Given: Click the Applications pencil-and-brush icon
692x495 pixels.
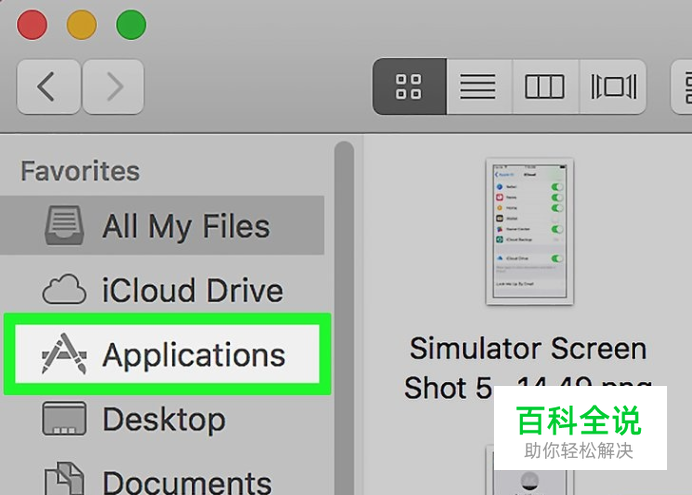Looking at the screenshot, I should 64,353.
